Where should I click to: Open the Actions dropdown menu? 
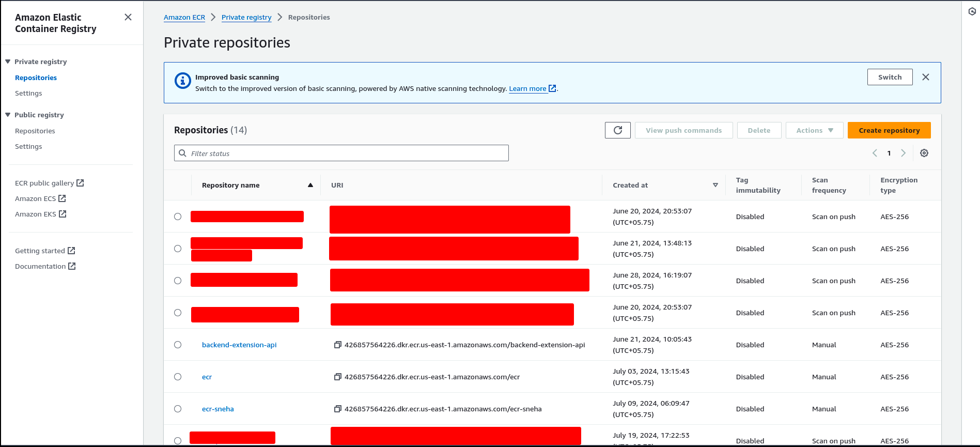click(x=814, y=130)
